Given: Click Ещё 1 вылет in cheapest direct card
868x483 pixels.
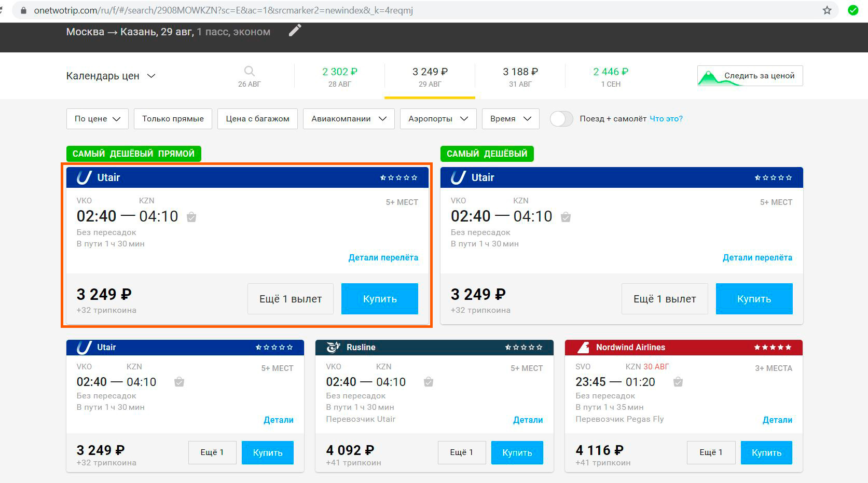Looking at the screenshot, I should [291, 299].
